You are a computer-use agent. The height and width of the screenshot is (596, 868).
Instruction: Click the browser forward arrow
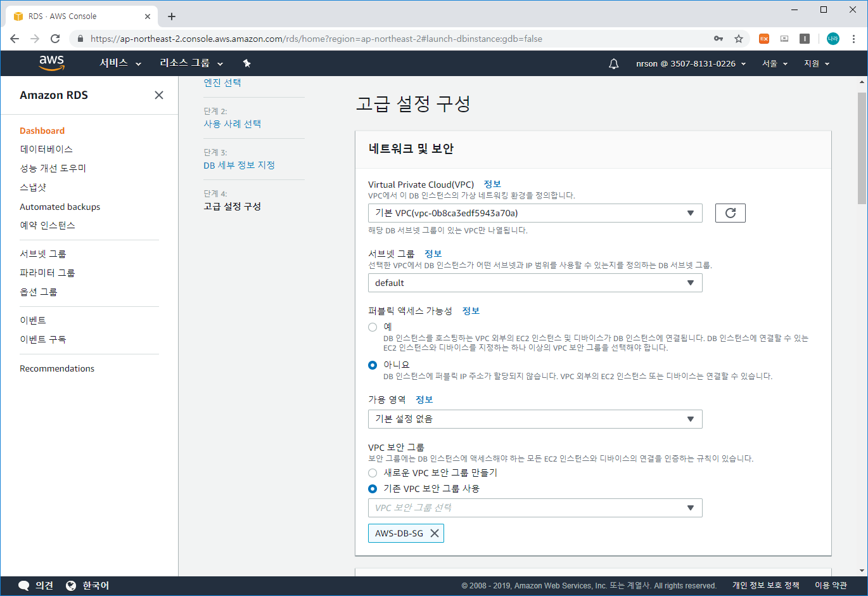35,39
